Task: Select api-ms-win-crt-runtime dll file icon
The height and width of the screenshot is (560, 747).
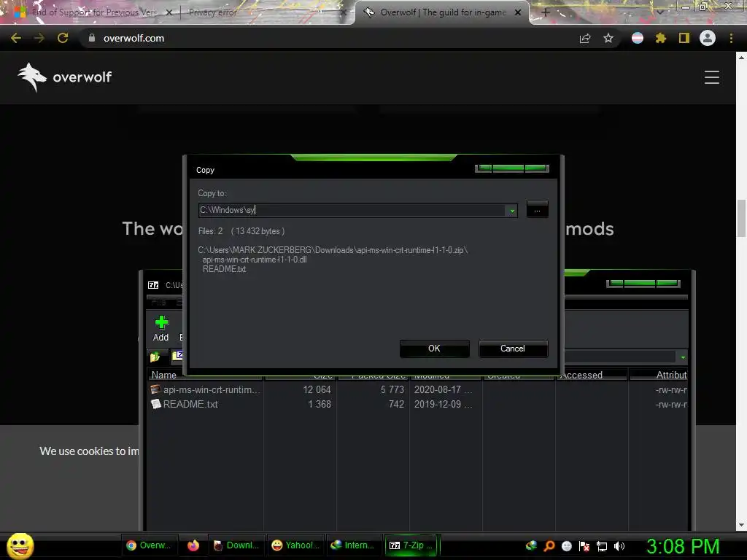Action: (155, 389)
